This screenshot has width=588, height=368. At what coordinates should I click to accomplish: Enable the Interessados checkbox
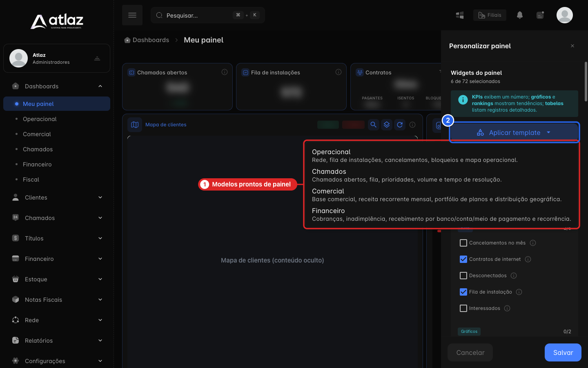point(463,308)
